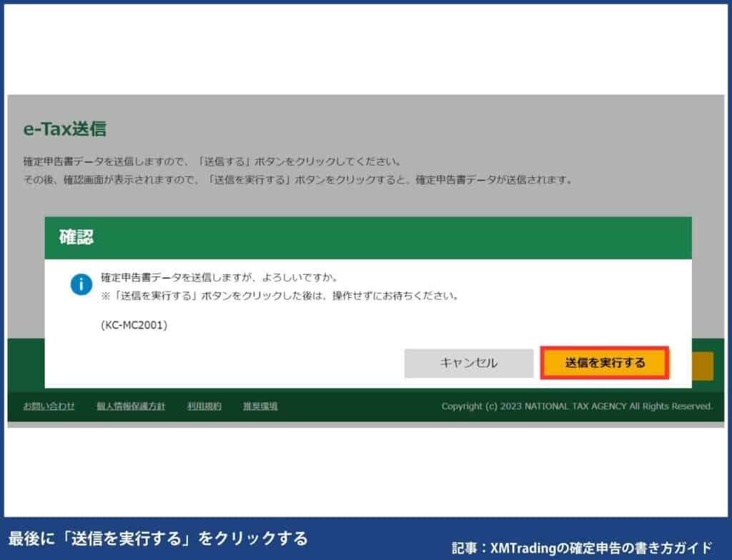Open the 利用規約 terms of use link
The image size is (732, 560).
pyautogui.click(x=205, y=406)
